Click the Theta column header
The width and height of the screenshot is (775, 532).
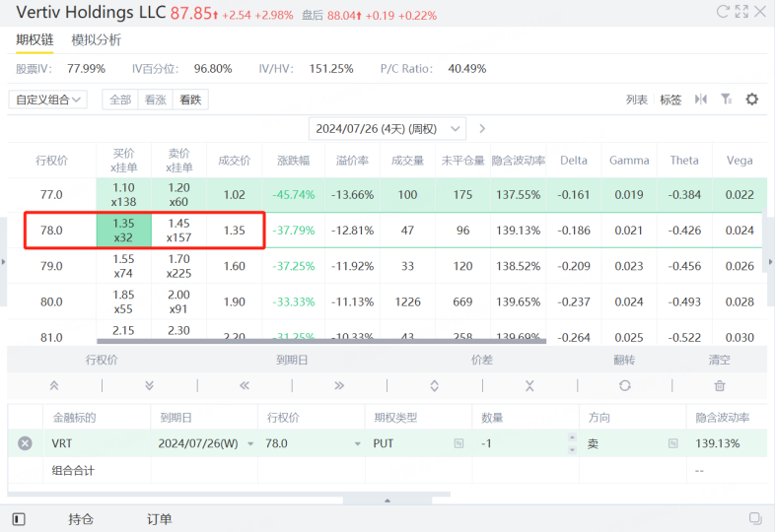click(684, 161)
